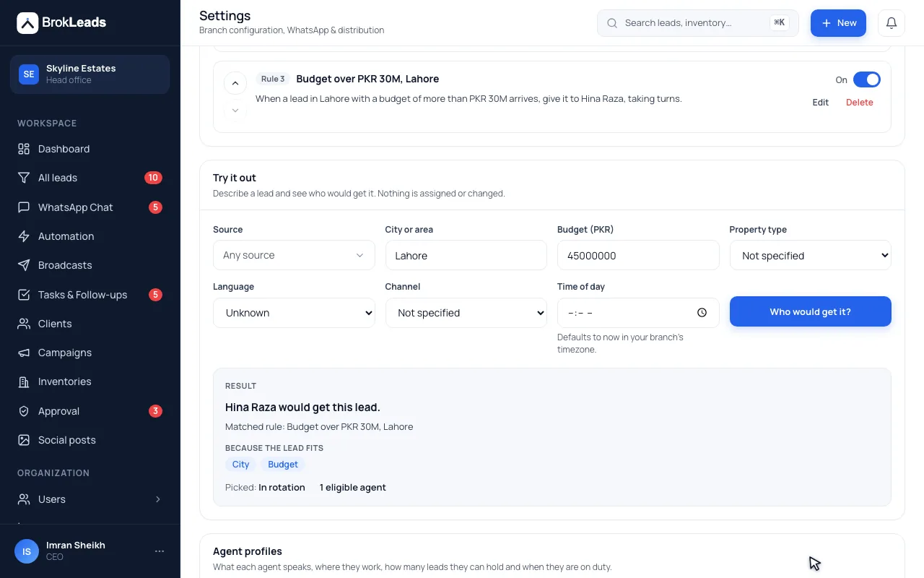Open notifications bell icon
924x578 pixels.
[892, 23]
